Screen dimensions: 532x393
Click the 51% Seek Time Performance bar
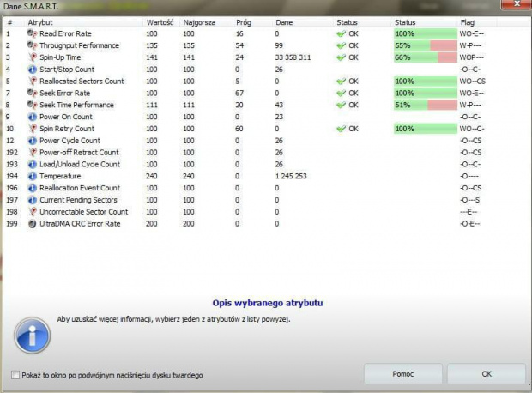pos(426,105)
